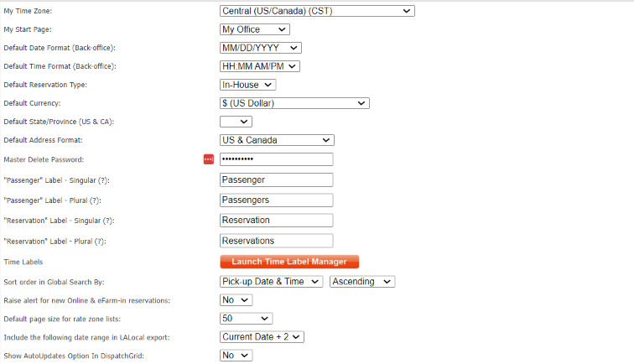This screenshot has height=364, width=634.
Task: Launch Time Label Manager
Action: click(x=289, y=262)
